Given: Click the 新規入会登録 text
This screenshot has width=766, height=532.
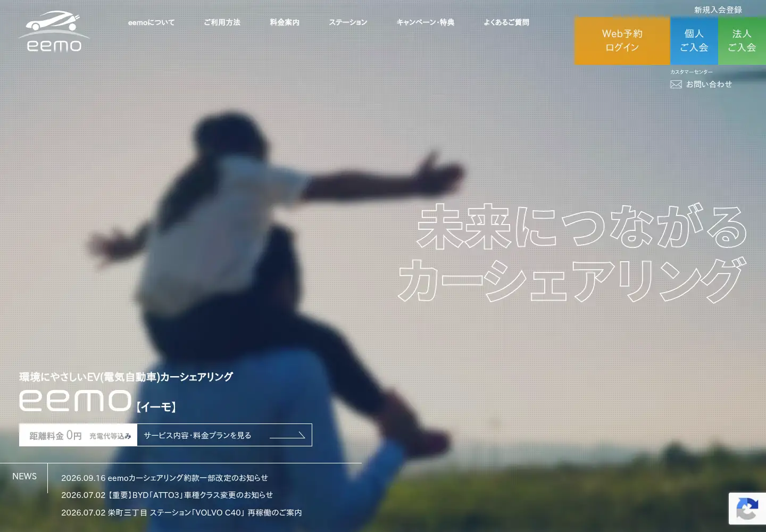Looking at the screenshot, I should pyautogui.click(x=718, y=10).
